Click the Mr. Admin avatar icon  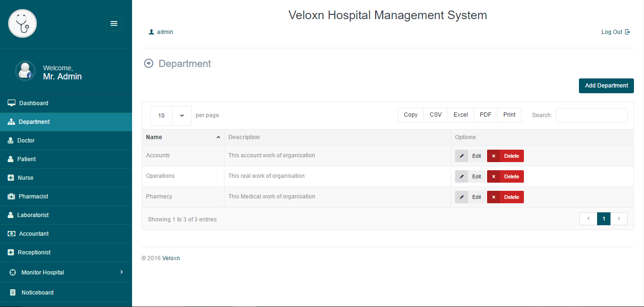pyautogui.click(x=25, y=71)
